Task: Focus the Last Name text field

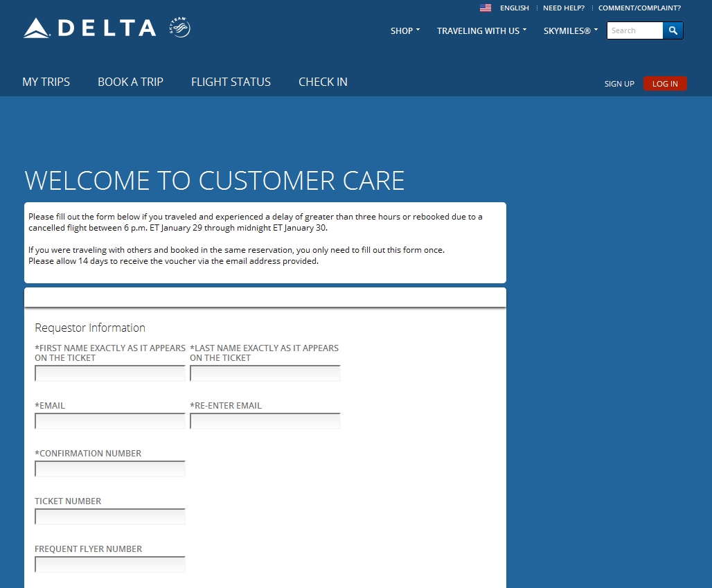Action: (x=265, y=374)
